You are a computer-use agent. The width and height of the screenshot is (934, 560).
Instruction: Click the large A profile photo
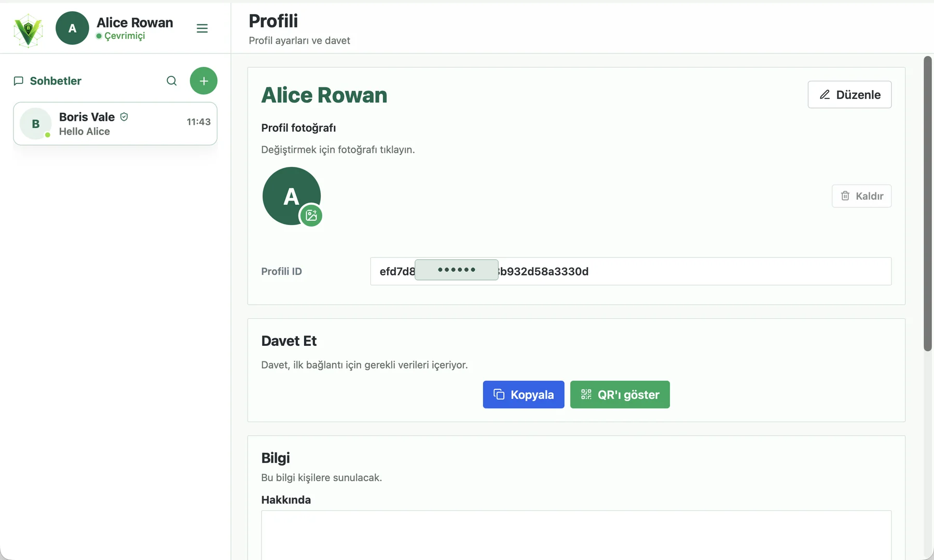[291, 196]
